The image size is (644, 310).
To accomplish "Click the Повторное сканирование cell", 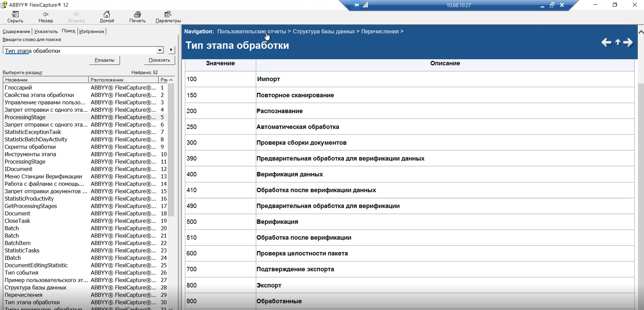I will click(445, 95).
